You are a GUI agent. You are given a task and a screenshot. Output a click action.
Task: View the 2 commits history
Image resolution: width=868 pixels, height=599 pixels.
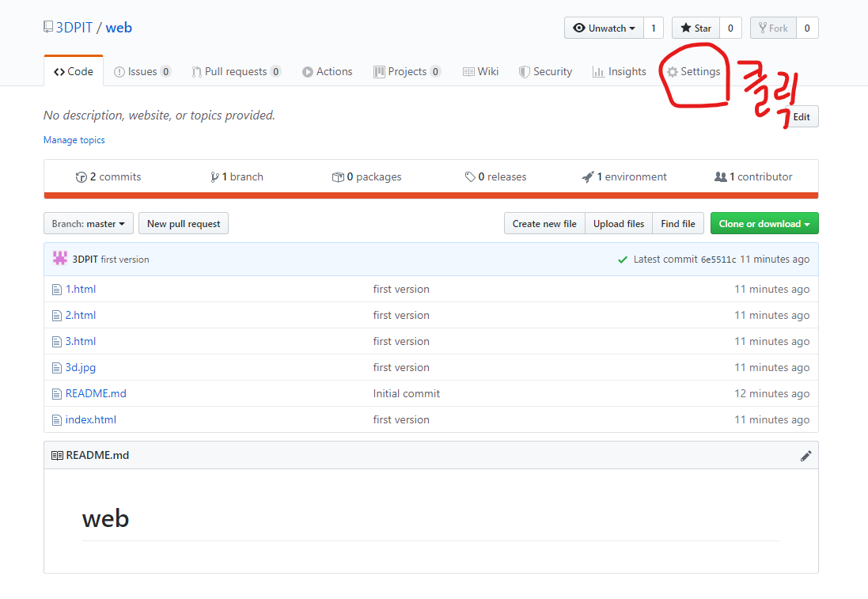[108, 176]
